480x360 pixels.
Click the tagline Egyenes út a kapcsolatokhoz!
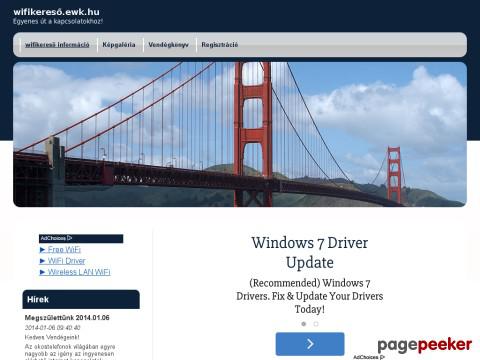(x=58, y=21)
